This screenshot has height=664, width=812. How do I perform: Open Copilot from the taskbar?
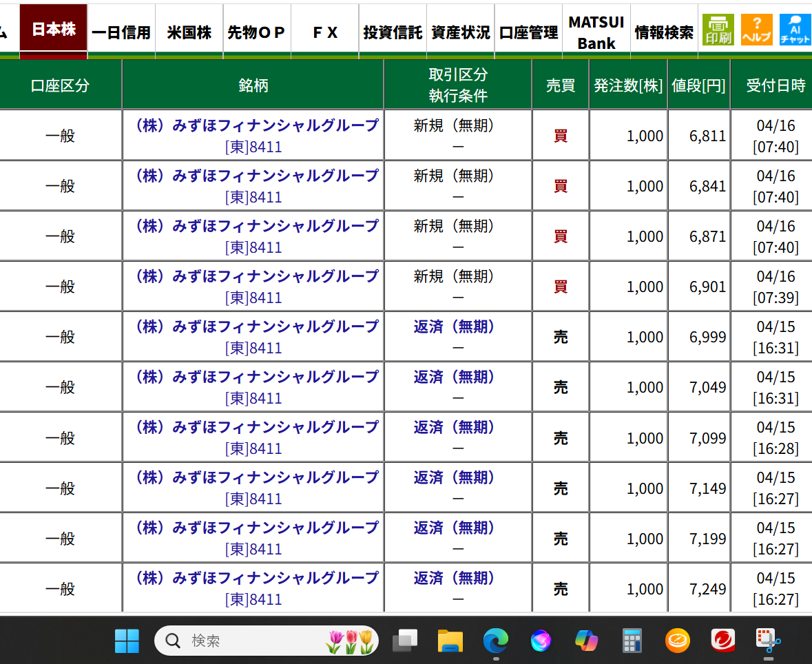coord(586,641)
